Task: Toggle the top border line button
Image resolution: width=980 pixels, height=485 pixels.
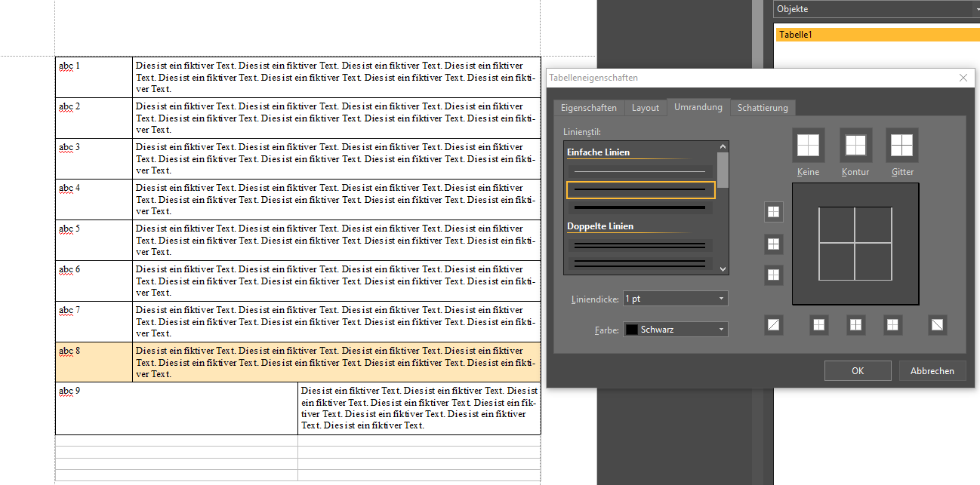Action: coord(774,212)
